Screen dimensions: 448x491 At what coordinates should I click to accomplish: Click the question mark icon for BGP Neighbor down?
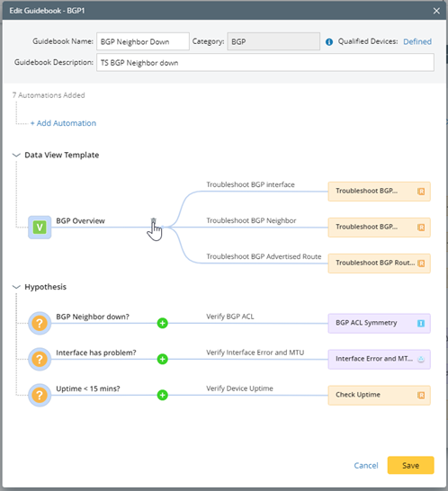40,323
